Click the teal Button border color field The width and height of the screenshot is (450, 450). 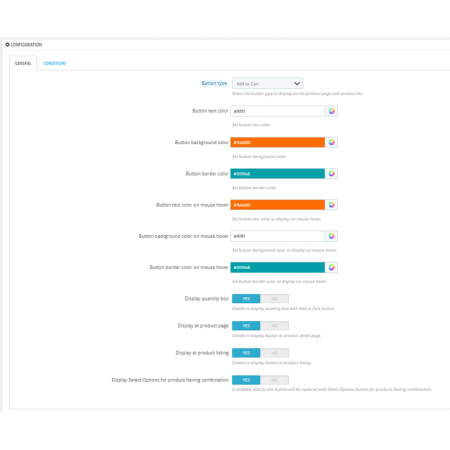tap(278, 174)
